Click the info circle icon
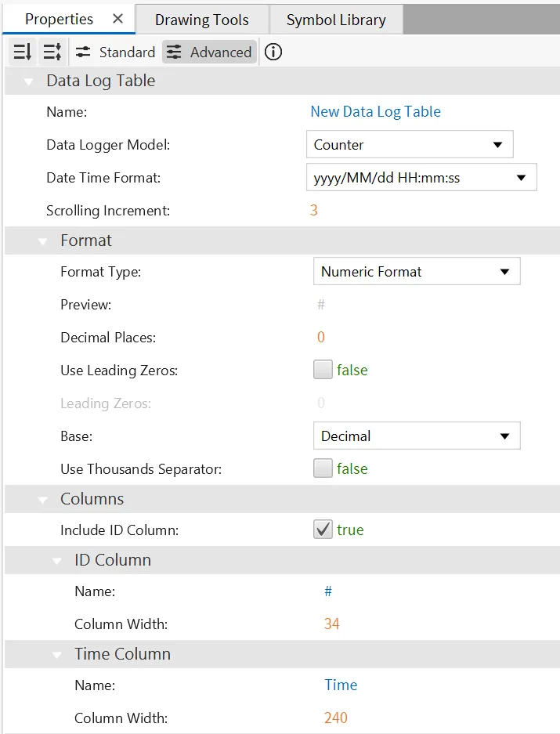Image resolution: width=560 pixels, height=734 pixels. coord(273,52)
